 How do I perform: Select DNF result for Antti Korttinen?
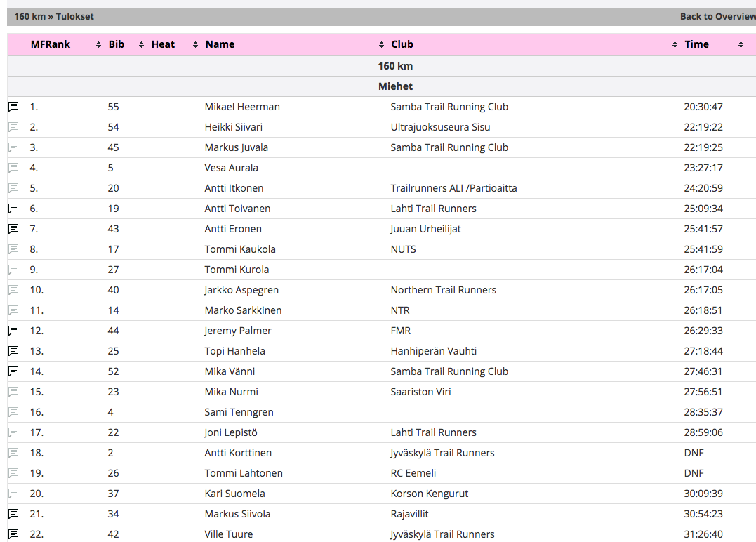pyautogui.click(x=694, y=453)
